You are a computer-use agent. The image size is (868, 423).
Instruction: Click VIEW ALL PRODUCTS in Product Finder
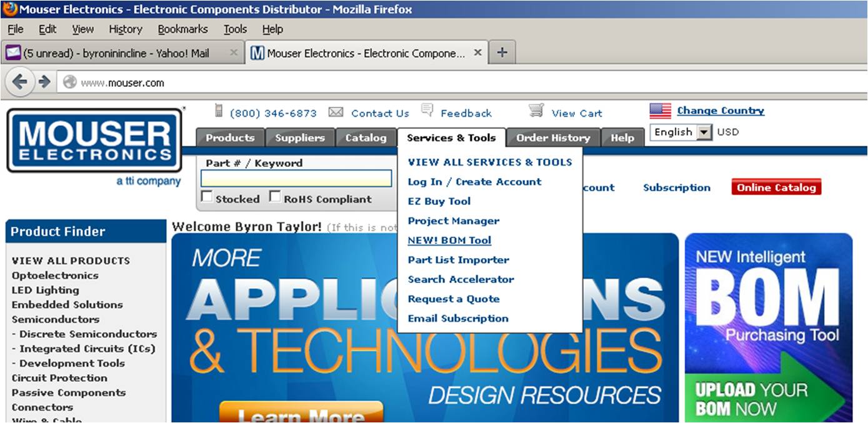click(x=71, y=261)
